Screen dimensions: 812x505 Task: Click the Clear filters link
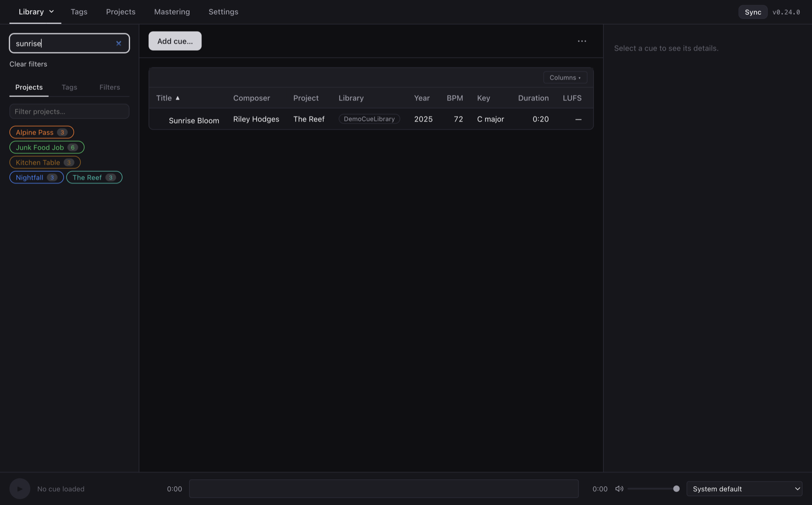tap(28, 64)
